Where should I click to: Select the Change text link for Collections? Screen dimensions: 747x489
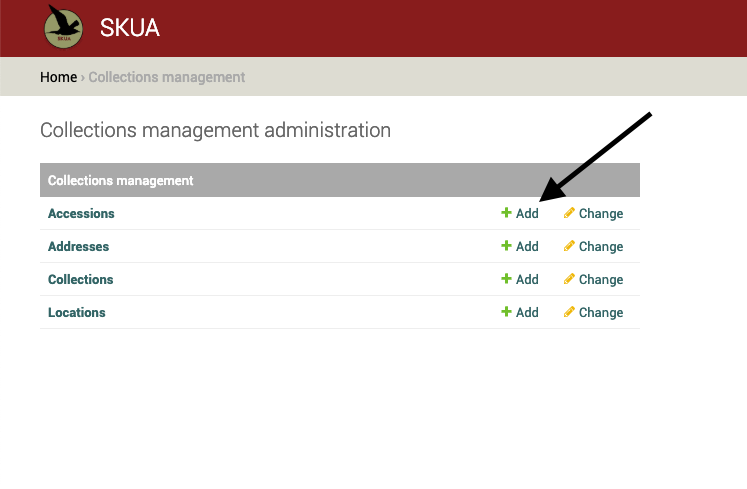pyautogui.click(x=600, y=280)
